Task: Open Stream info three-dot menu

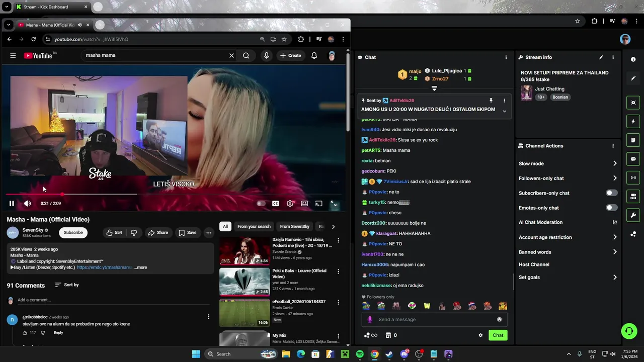Action: pyautogui.click(x=613, y=57)
